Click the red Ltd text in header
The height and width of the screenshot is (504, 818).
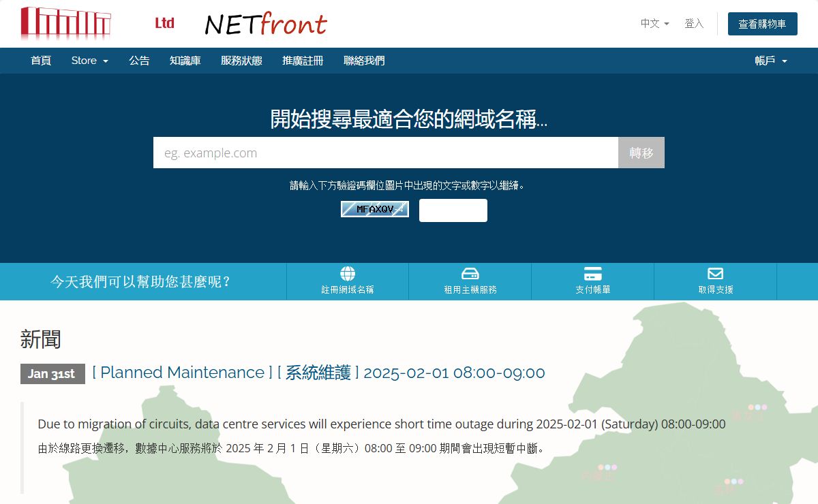coord(164,23)
